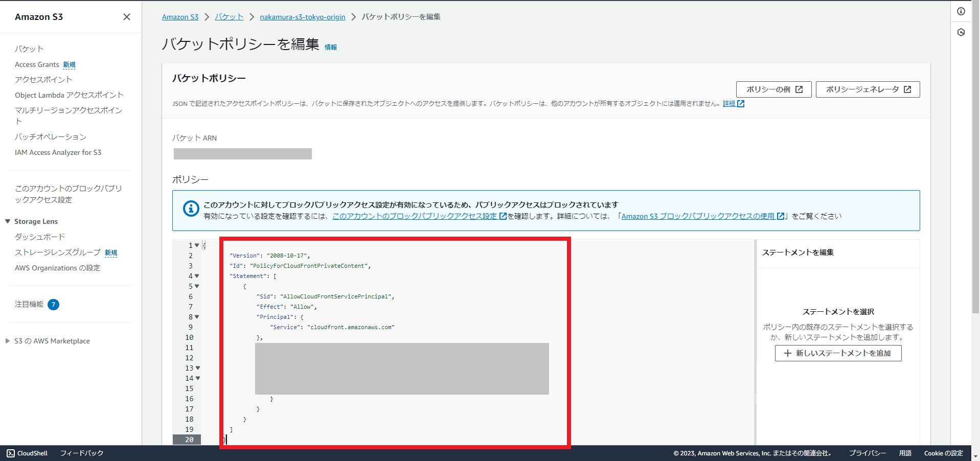Click the "Effect": "Allow" line

[286, 307]
